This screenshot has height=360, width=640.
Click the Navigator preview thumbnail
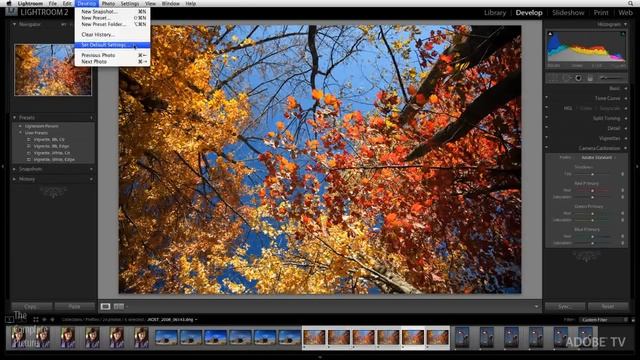53,70
